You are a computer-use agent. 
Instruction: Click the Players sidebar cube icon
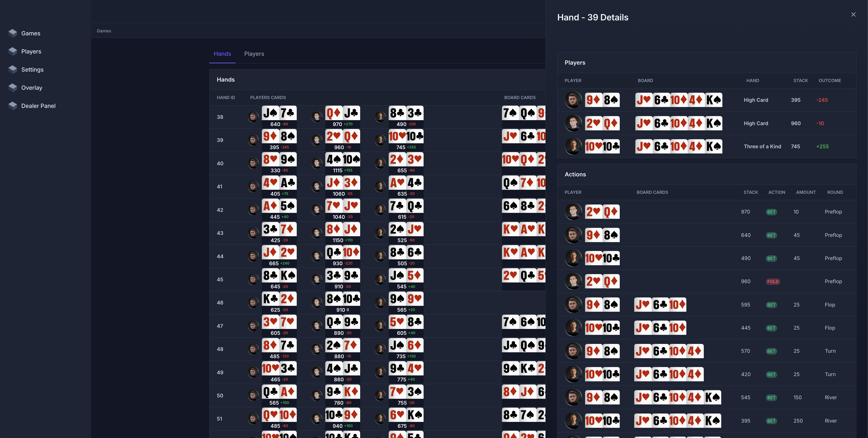point(13,51)
